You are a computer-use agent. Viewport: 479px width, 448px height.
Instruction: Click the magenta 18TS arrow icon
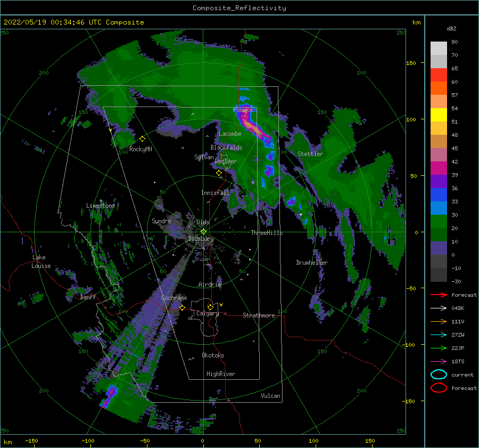coord(439,362)
